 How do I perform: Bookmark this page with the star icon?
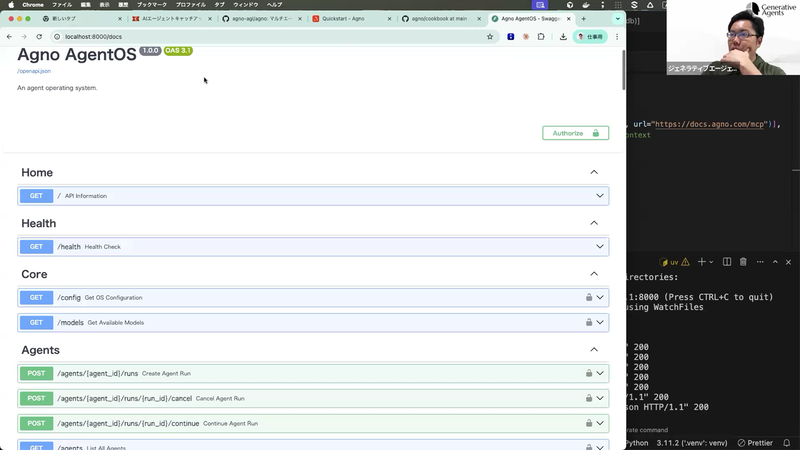tap(490, 37)
